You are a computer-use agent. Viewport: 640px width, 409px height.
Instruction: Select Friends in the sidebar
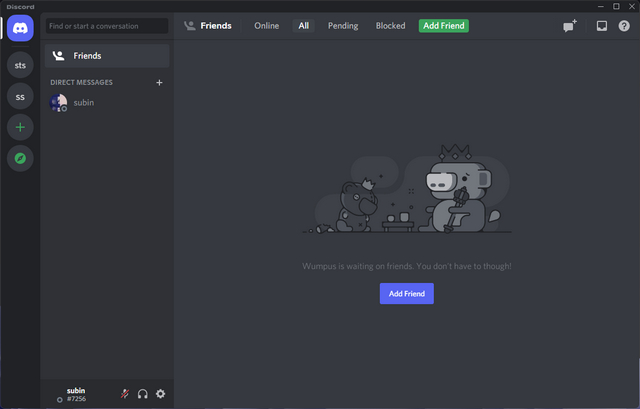click(107, 56)
